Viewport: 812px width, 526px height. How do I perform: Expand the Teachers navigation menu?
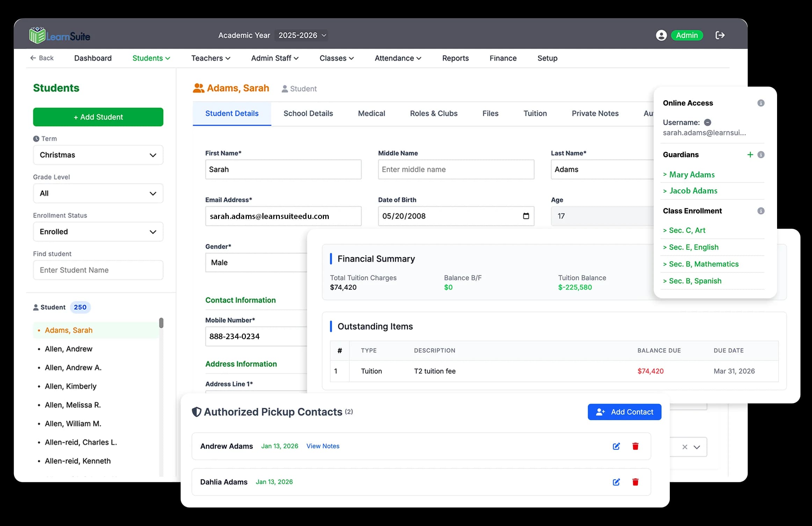(211, 58)
